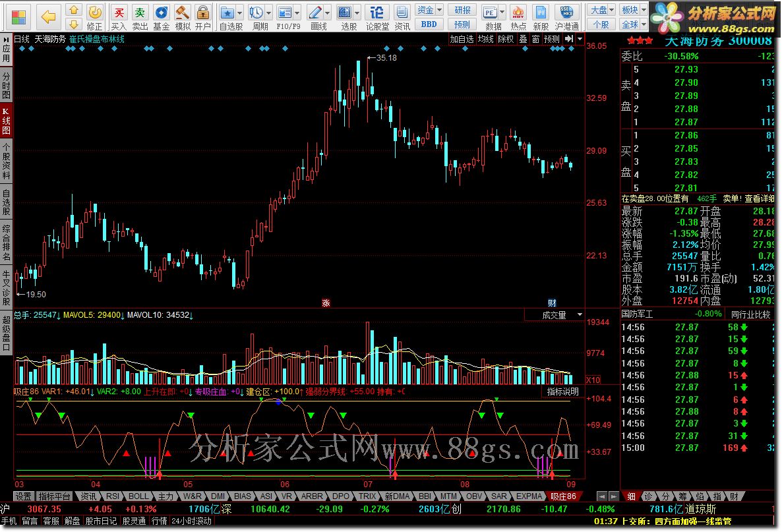
Task: Switch to BOLL indicator tab
Action: point(138,496)
